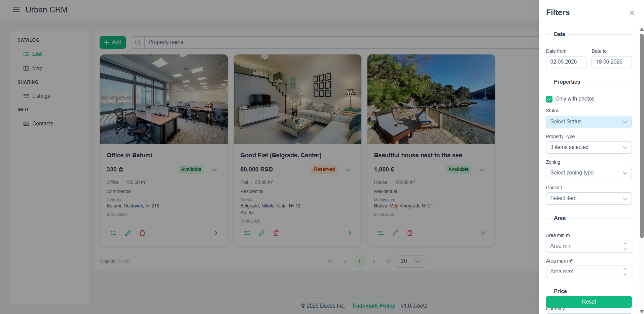Open Contacts under Info
The width and height of the screenshot is (644, 314).
coord(38,124)
